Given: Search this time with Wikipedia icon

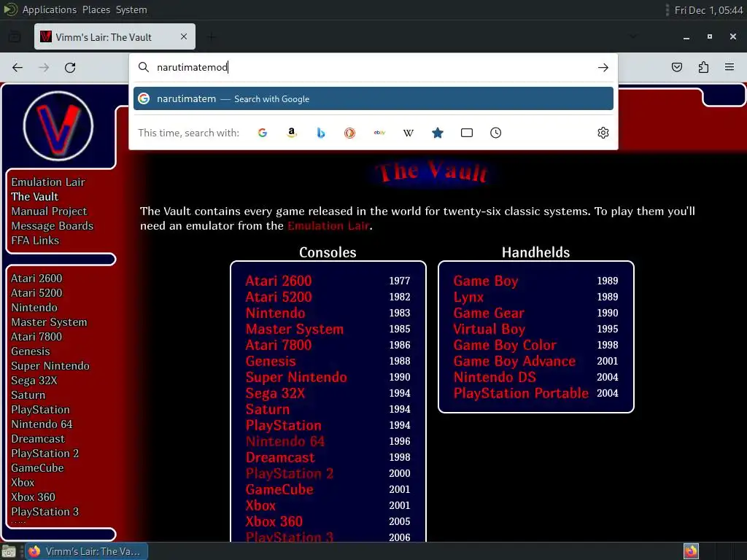Looking at the screenshot, I should (409, 133).
